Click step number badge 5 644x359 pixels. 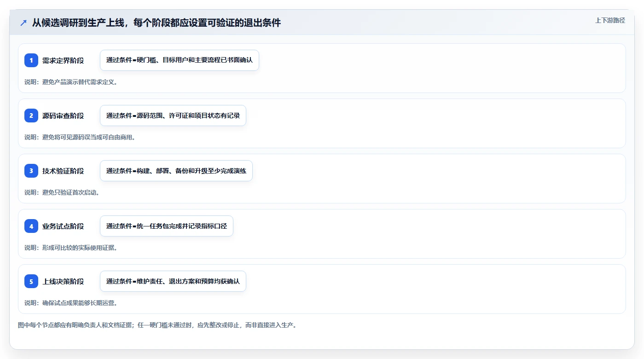click(31, 281)
